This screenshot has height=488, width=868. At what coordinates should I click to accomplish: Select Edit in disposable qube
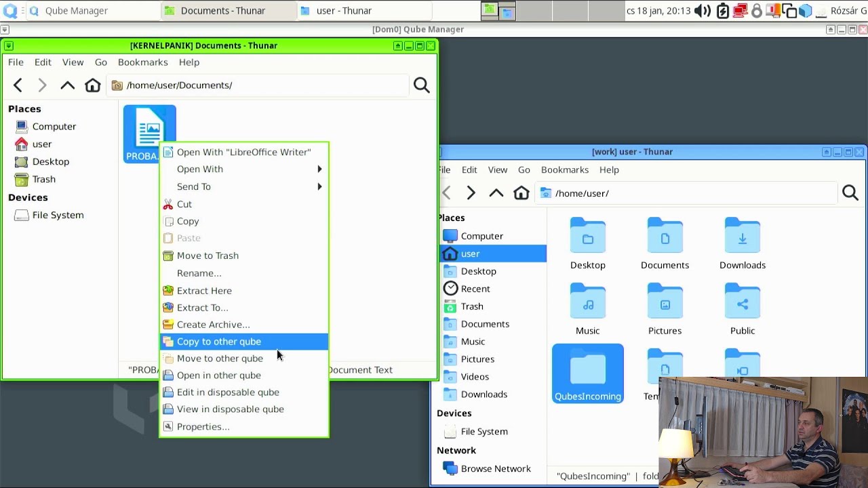pyautogui.click(x=244, y=392)
